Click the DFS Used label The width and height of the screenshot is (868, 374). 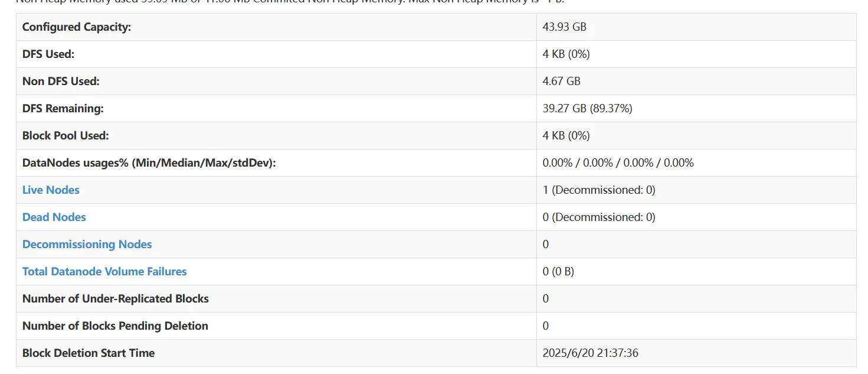(48, 54)
